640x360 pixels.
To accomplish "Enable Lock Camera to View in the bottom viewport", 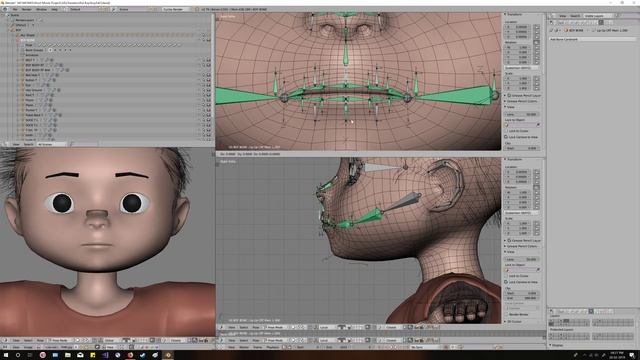I will [506, 282].
